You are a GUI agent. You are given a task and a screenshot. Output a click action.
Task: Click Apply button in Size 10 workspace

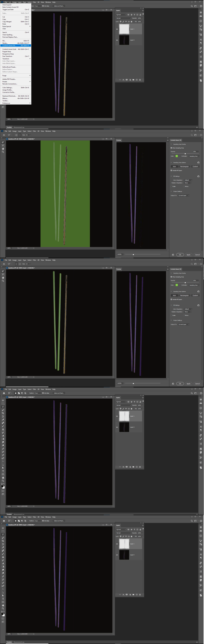click(189, 384)
